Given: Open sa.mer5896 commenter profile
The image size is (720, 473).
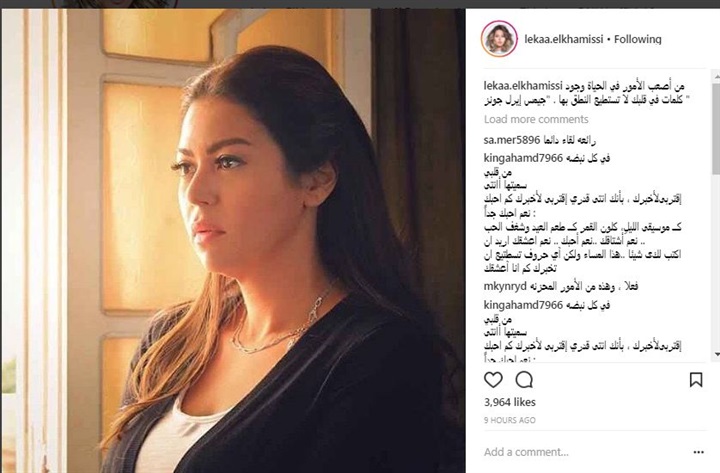Looking at the screenshot, I should [x=512, y=140].
